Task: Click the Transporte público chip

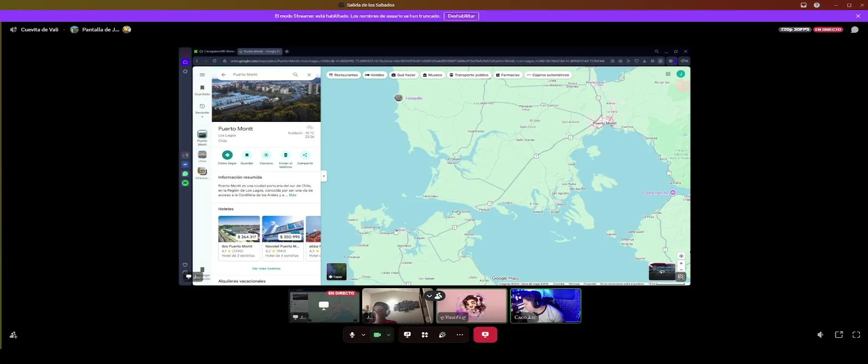Action: pos(469,75)
